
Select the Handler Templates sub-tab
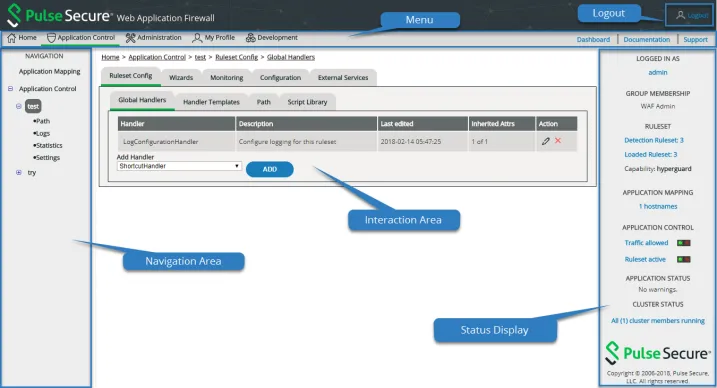211,102
